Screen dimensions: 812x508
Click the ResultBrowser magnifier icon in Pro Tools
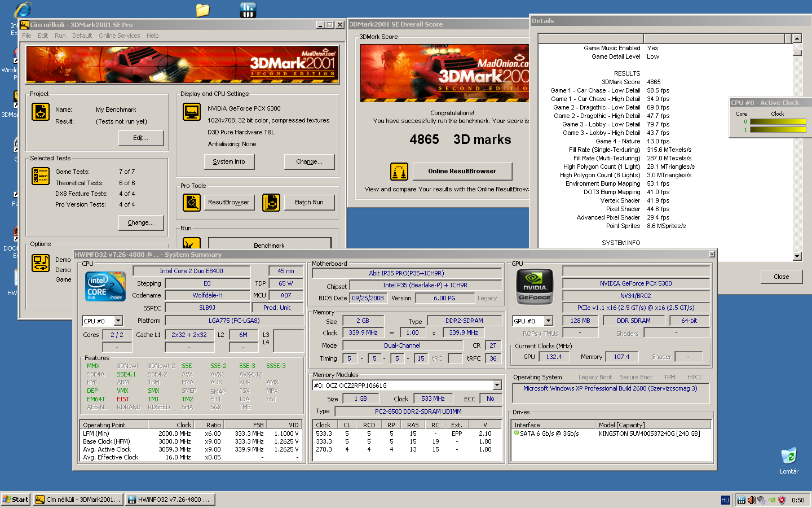coord(192,202)
